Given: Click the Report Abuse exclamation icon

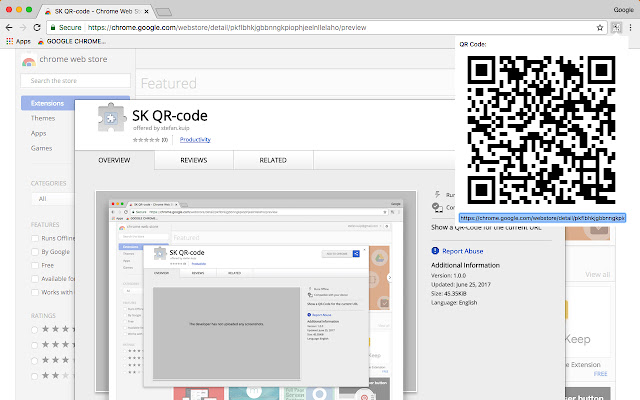Looking at the screenshot, I should click(x=435, y=251).
